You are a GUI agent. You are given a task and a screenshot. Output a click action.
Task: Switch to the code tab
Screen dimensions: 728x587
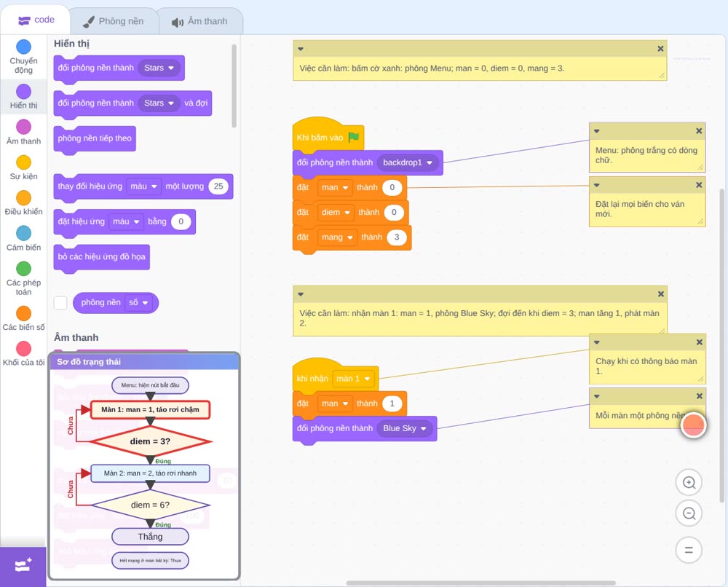pyautogui.click(x=36, y=20)
